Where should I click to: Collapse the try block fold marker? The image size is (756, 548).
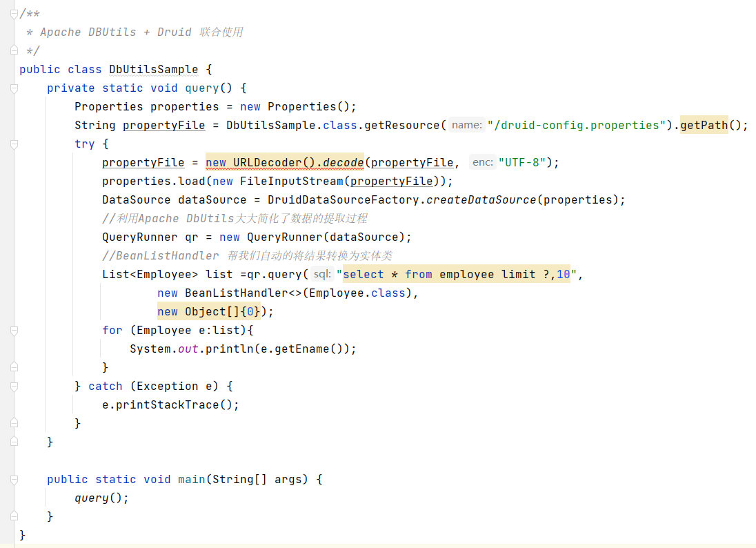pyautogui.click(x=14, y=144)
